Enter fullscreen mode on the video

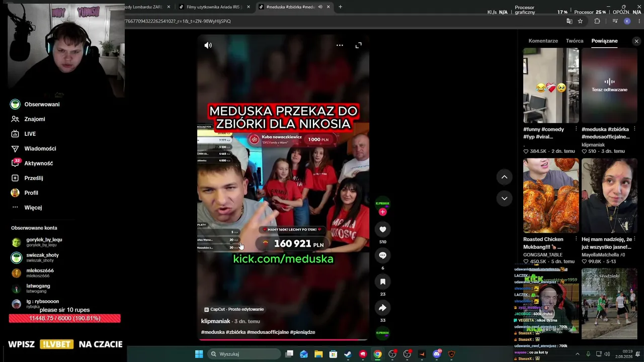point(358,45)
